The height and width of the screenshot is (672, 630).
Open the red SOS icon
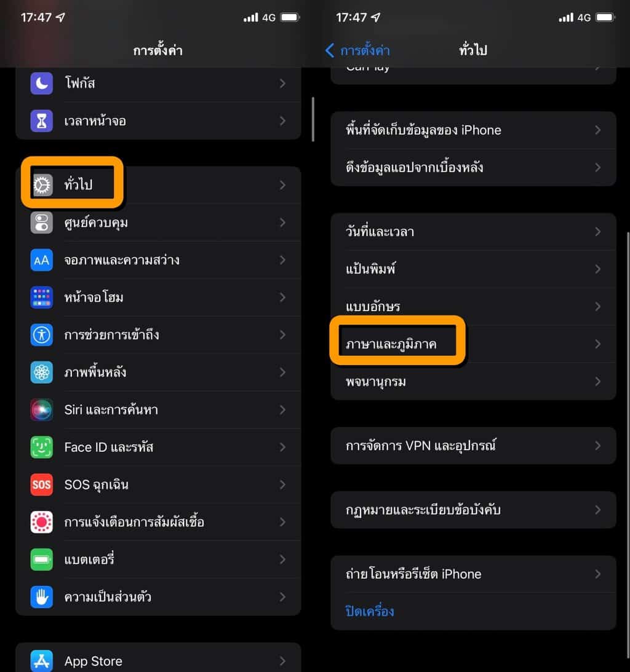42,484
